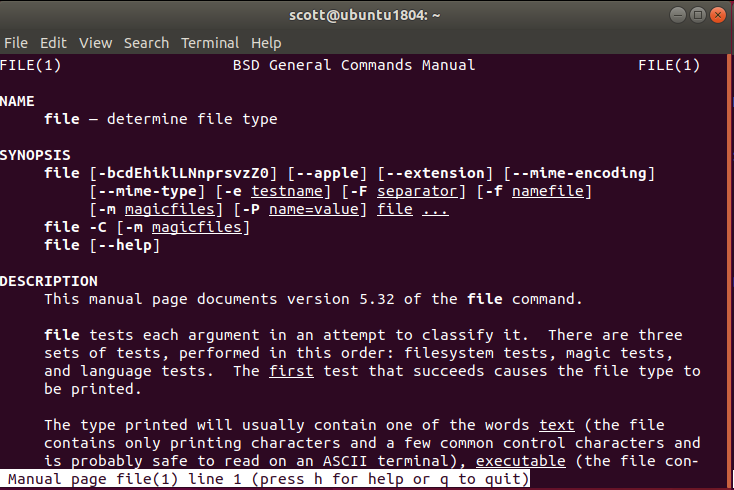Open the Help menu
Viewport: 734px width, 490px height.
(x=266, y=44)
